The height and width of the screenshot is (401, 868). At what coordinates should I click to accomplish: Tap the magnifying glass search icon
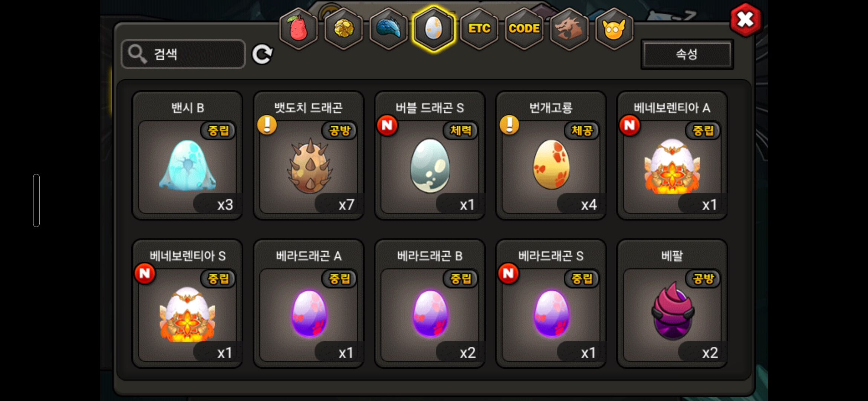click(137, 54)
